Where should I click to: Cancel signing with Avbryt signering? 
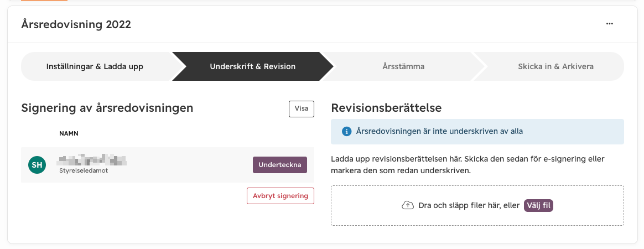coord(281,196)
